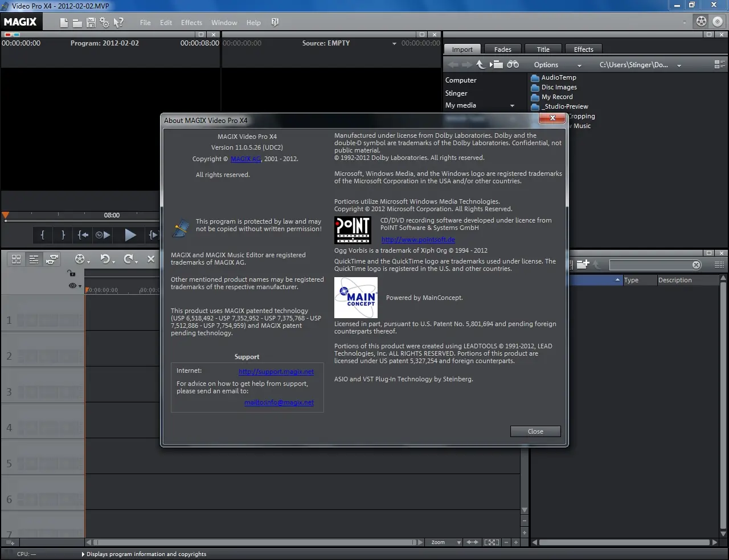Open the folder browse icon in the Media Pool
This screenshot has width=729, height=560.
(497, 64)
